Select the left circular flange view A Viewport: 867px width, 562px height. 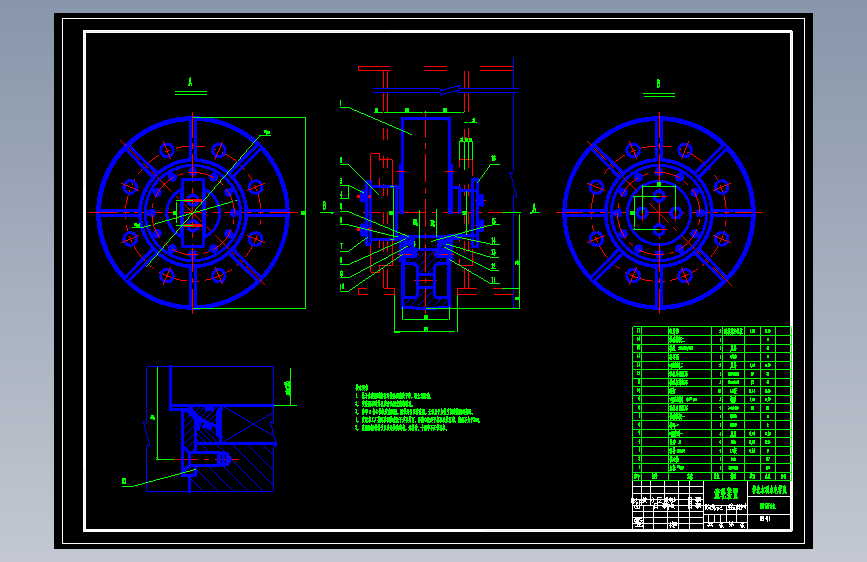(192, 212)
